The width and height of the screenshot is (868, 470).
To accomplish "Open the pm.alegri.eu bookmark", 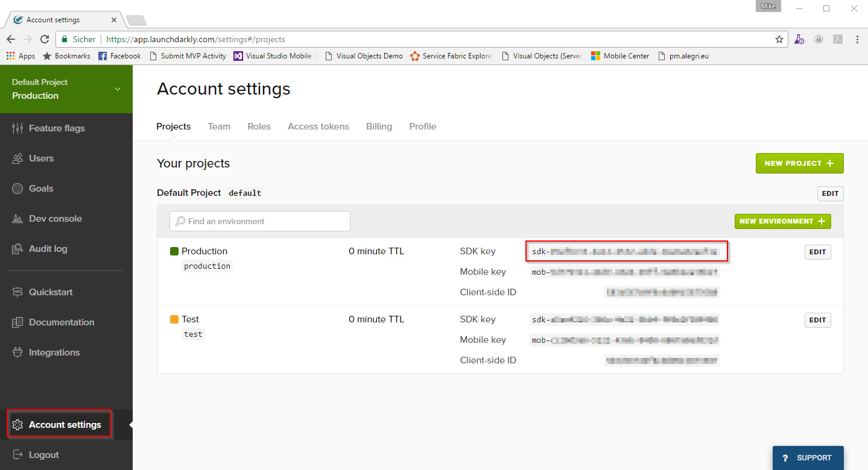I will (x=683, y=56).
